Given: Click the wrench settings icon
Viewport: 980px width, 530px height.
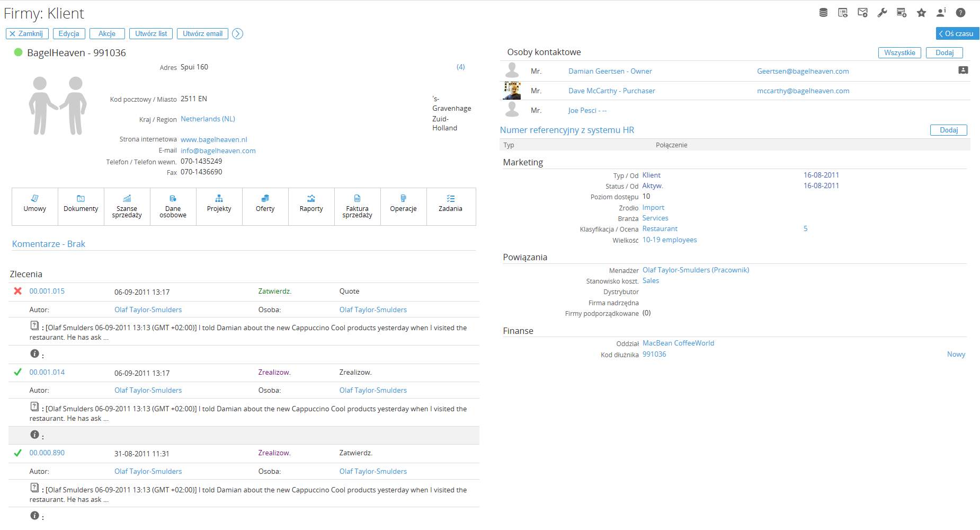Looking at the screenshot, I should (882, 13).
